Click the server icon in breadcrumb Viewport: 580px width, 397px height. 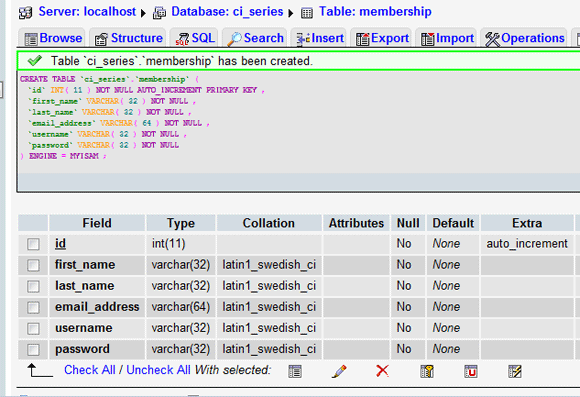point(26,13)
